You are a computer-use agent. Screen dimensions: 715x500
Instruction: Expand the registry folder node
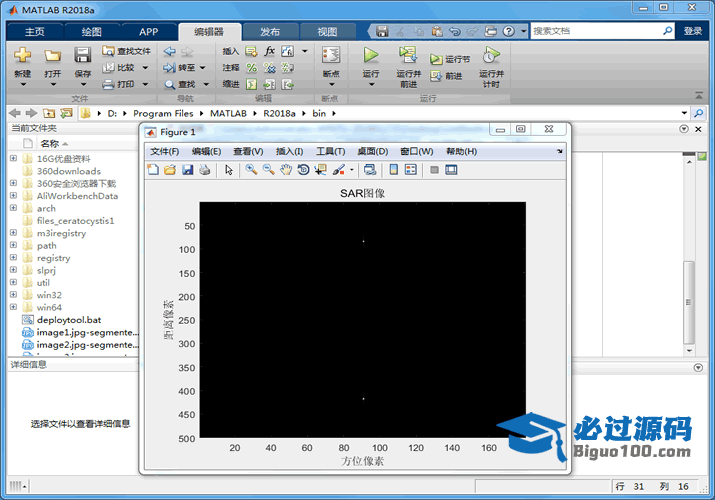click(13, 258)
